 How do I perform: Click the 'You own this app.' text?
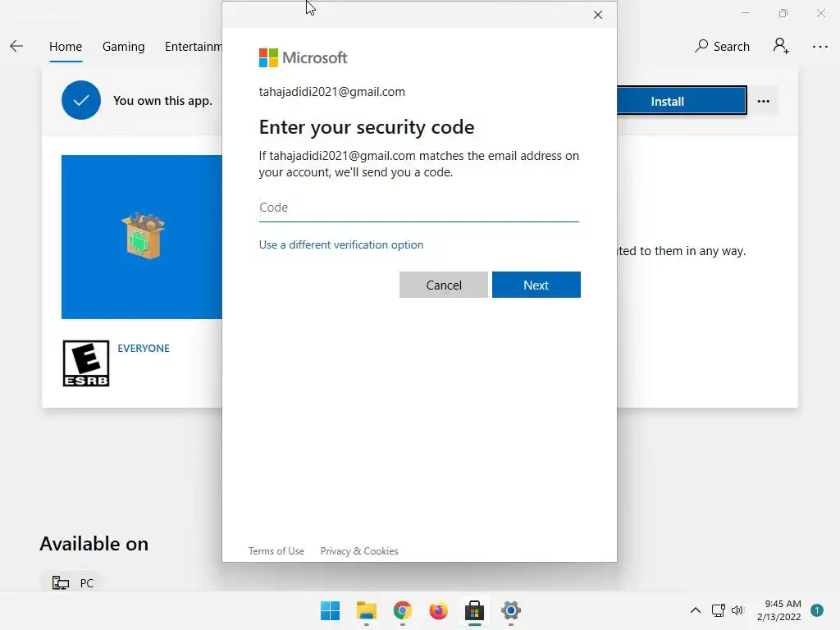click(x=163, y=101)
